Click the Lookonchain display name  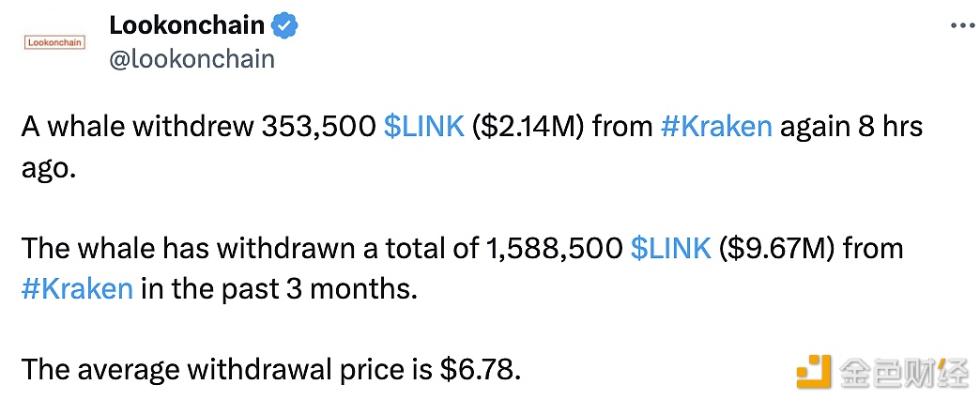(x=187, y=25)
